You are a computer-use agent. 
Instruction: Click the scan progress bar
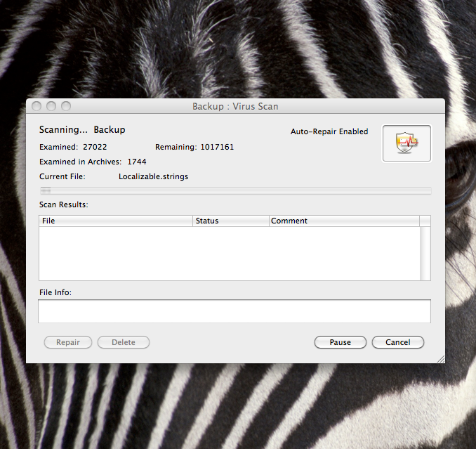point(236,191)
